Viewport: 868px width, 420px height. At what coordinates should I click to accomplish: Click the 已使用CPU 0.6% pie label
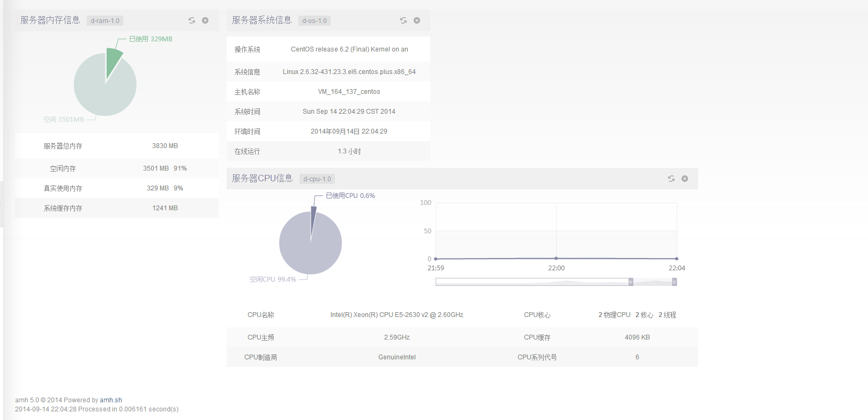[350, 196]
